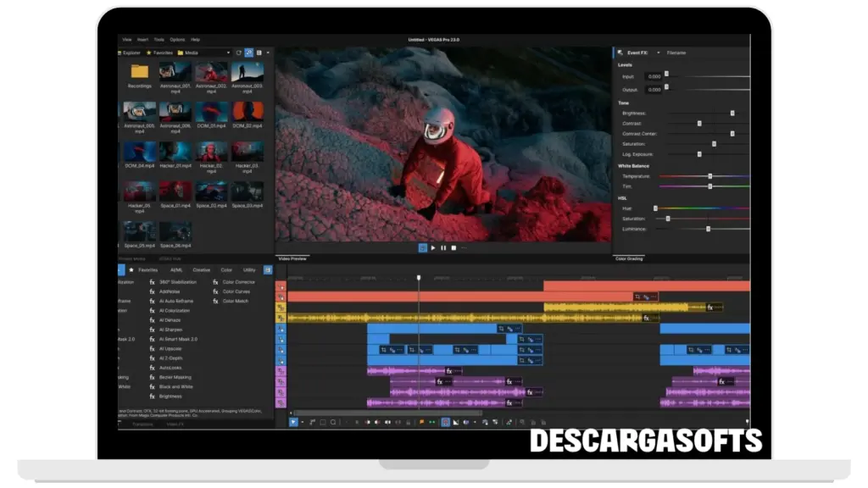868x488 pixels.
Task: Click the orange marker icon in the timeline toolbar
Action: [x=421, y=422]
